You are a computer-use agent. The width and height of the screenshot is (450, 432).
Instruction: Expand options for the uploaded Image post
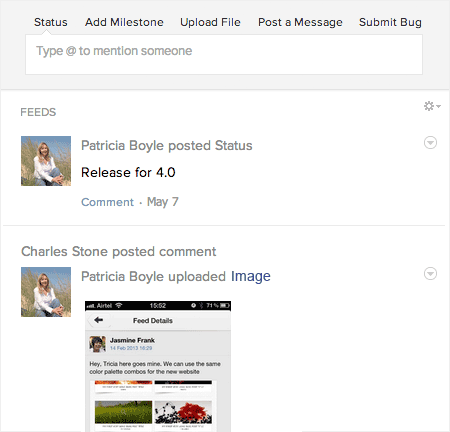(430, 274)
